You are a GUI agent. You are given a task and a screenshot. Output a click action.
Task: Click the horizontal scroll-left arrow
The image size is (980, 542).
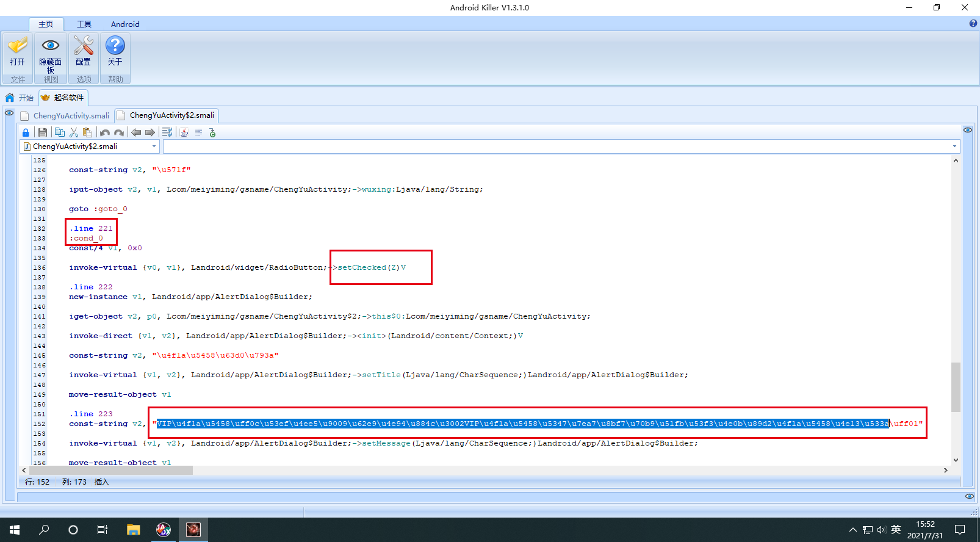[x=24, y=470]
